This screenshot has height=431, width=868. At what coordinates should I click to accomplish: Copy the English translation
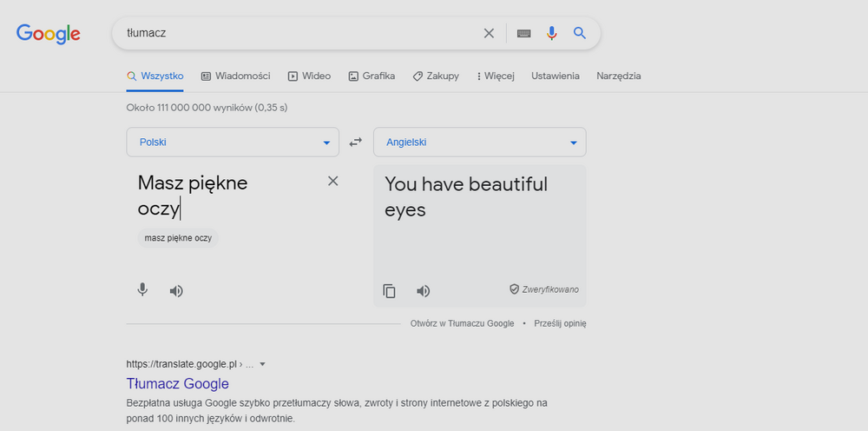click(390, 291)
